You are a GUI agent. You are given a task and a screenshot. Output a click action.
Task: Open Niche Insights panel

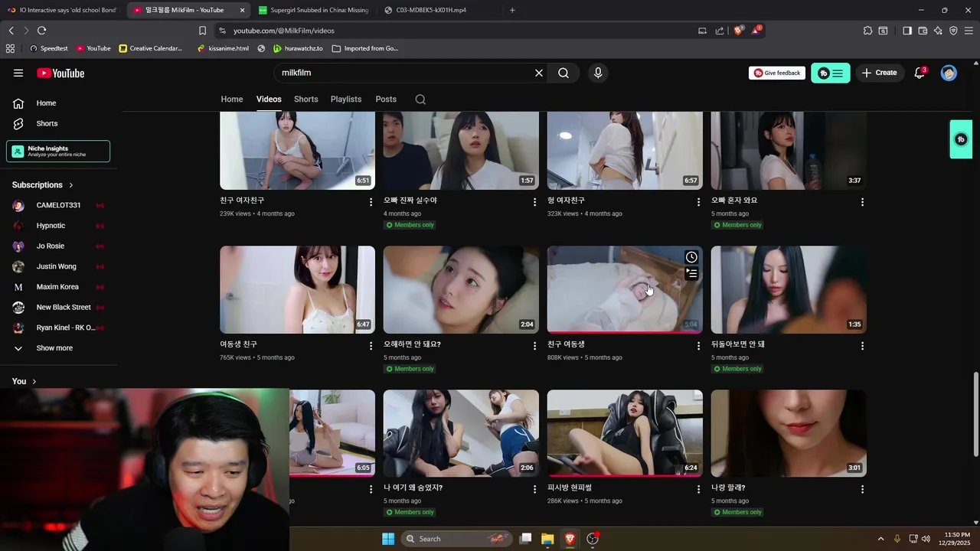click(x=58, y=152)
